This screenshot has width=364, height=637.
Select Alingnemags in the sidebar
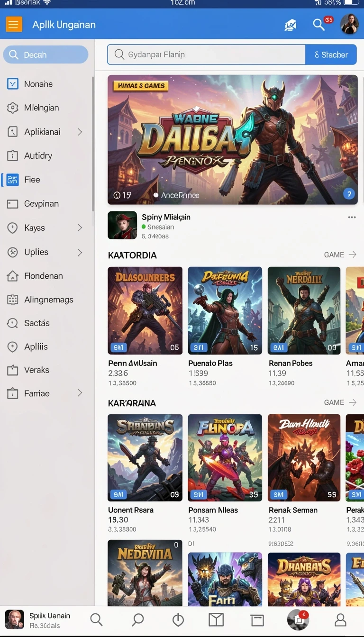point(46,300)
